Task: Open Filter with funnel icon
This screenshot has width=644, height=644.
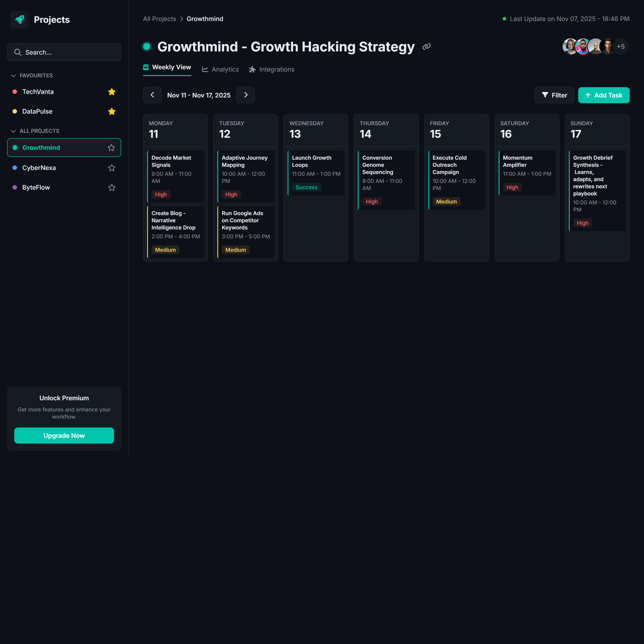Action: pos(554,95)
